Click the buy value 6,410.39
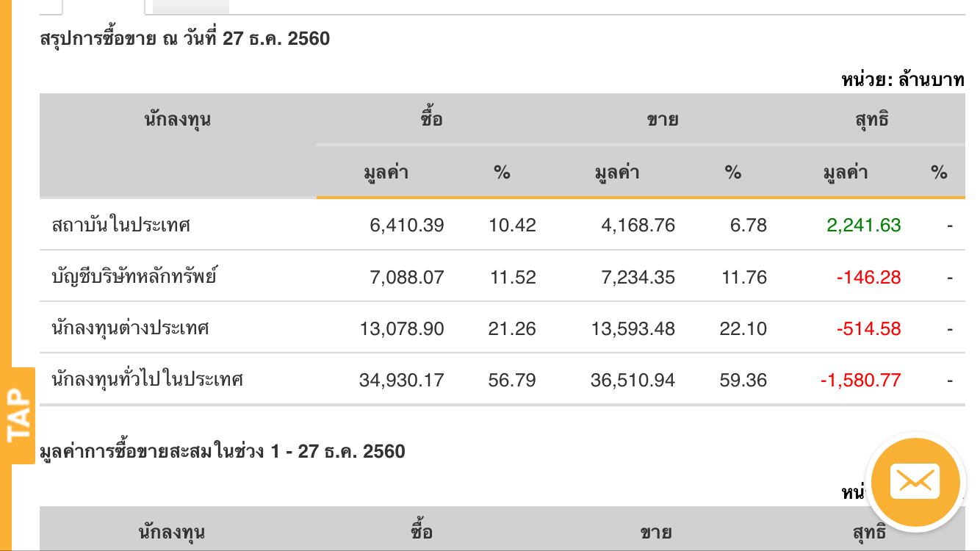 (407, 225)
